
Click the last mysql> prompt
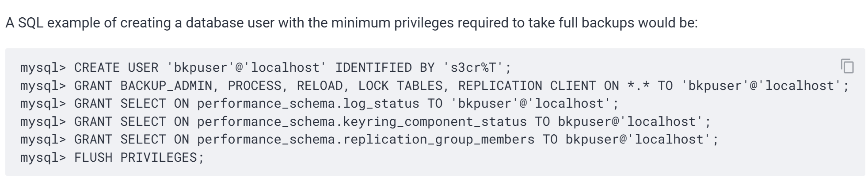[x=43, y=158]
